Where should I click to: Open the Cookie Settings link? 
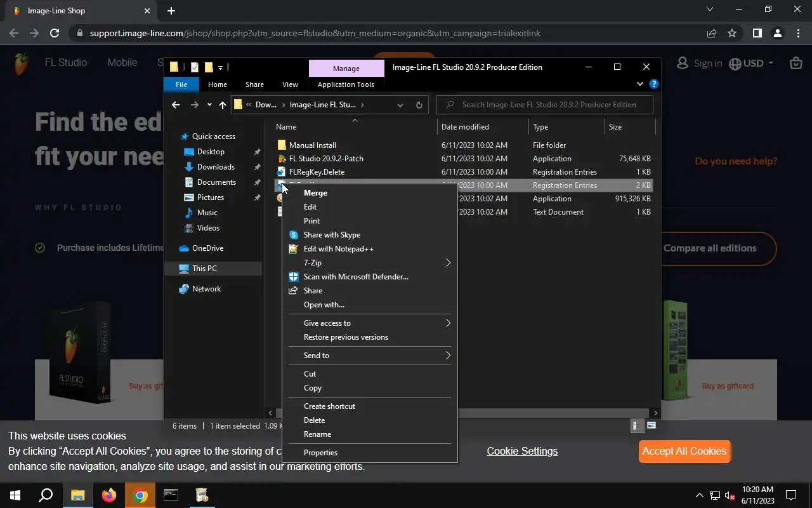[x=522, y=451]
